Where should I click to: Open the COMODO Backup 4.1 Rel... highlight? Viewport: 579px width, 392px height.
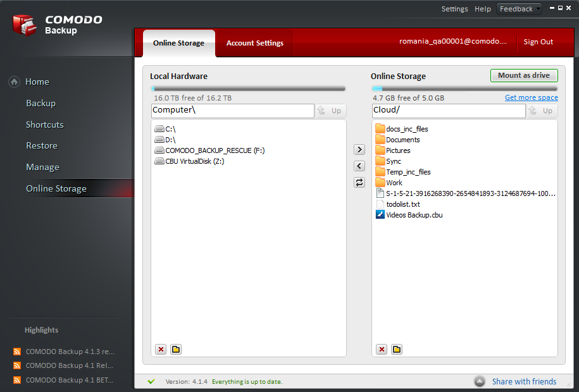click(70, 365)
